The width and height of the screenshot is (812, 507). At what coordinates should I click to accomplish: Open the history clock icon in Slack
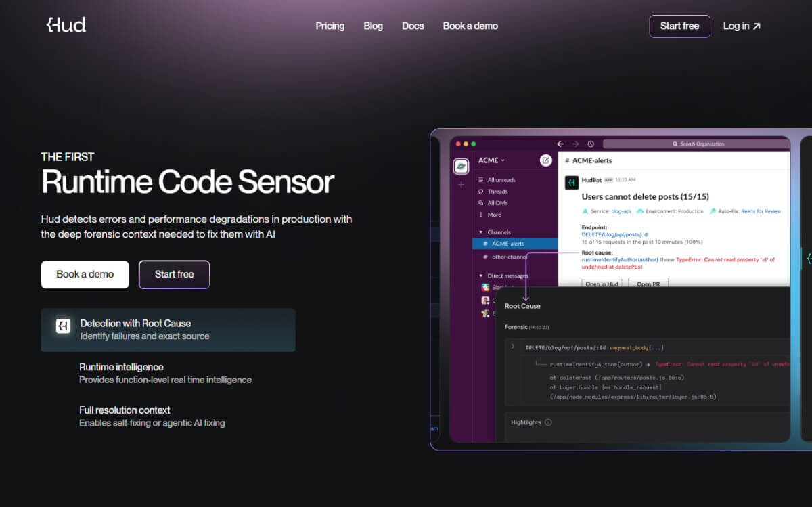click(591, 144)
